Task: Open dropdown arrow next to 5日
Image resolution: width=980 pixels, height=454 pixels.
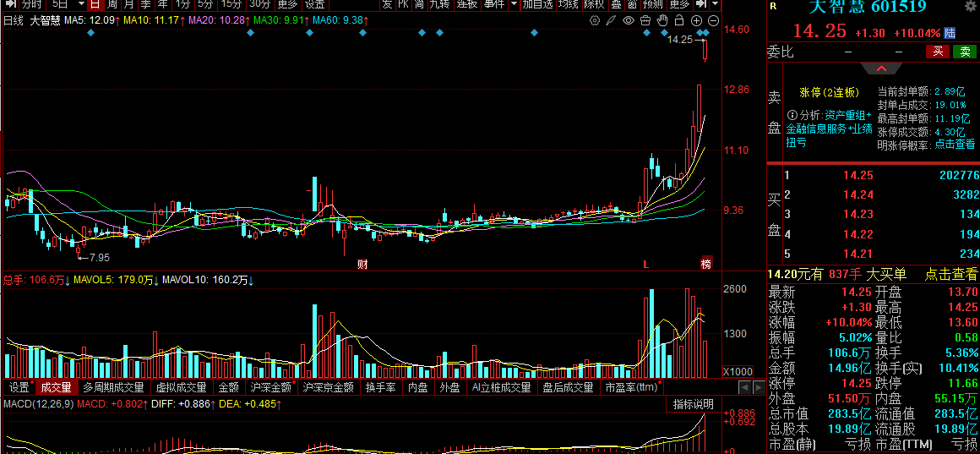Action: 80,3
